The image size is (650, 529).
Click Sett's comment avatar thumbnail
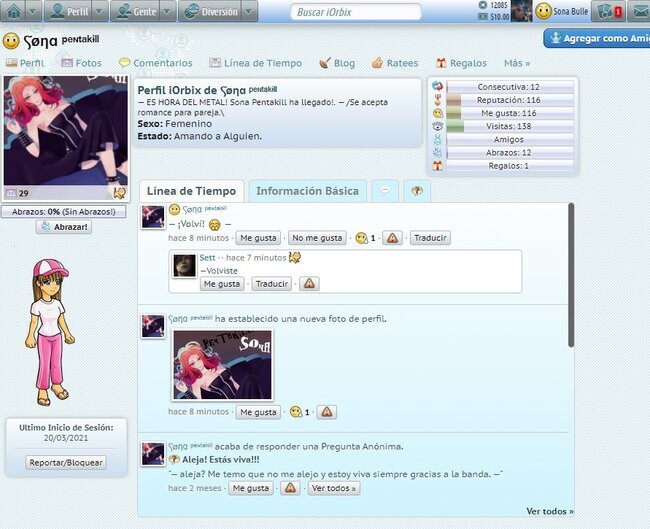pyautogui.click(x=184, y=266)
